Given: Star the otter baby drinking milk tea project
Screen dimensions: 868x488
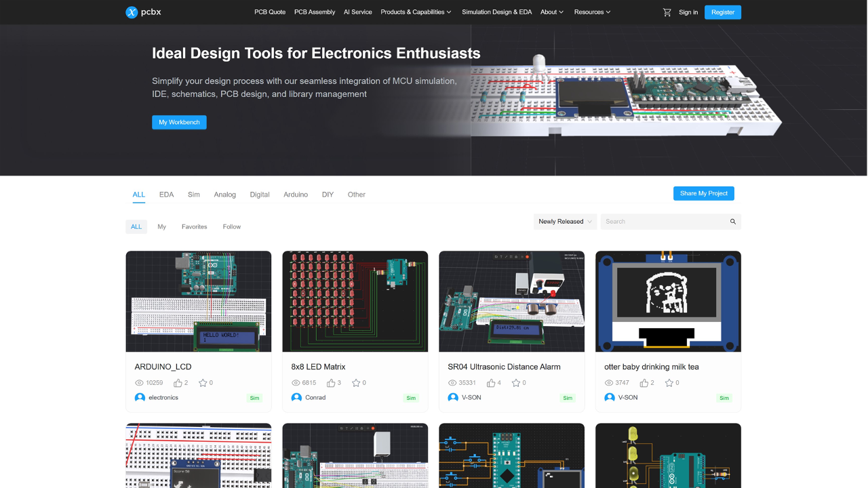Looking at the screenshot, I should pyautogui.click(x=669, y=383).
